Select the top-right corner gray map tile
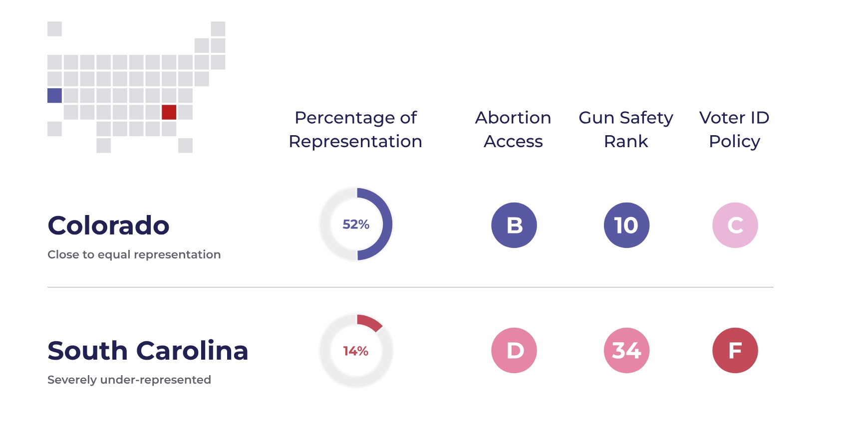Image resolution: width=868 pixels, height=429 pixels. 218,29
